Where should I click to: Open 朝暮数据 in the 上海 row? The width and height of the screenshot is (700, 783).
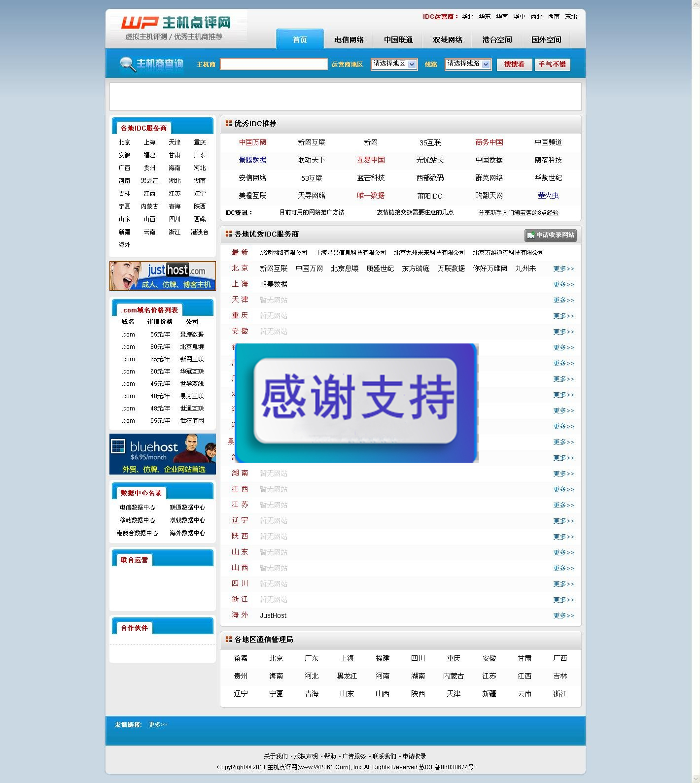274,284
